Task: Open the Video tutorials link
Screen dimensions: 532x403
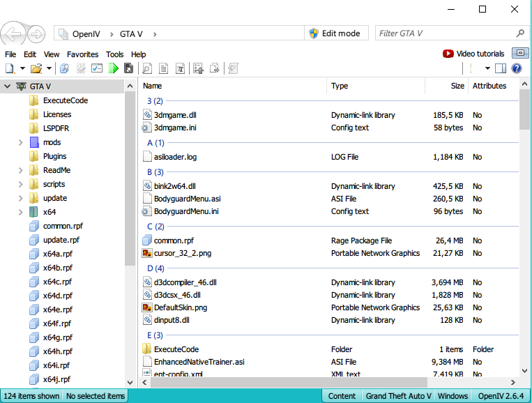Action: pos(473,54)
